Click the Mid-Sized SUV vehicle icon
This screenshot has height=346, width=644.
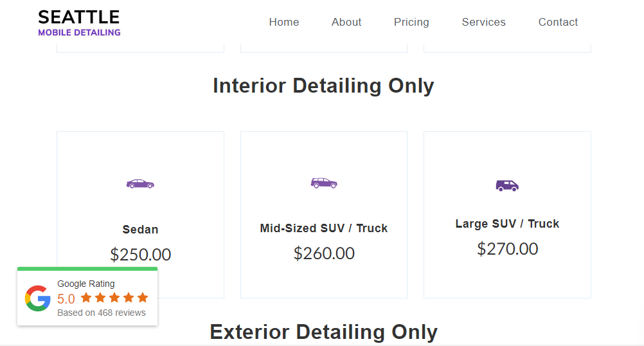[x=324, y=183]
